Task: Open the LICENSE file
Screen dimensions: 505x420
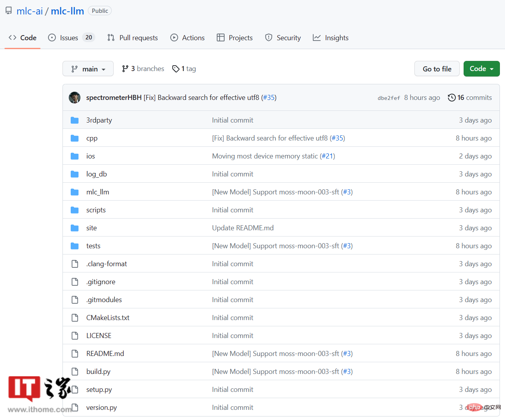Action: click(x=99, y=336)
